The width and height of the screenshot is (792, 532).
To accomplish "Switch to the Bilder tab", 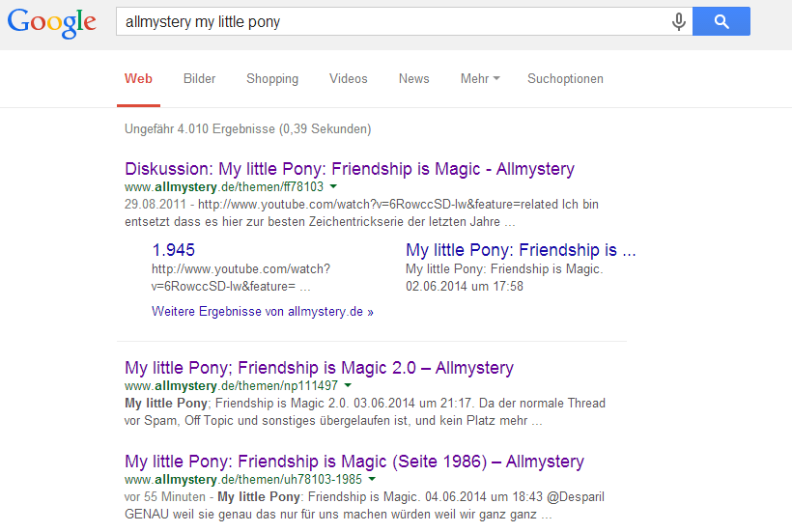I will pyautogui.click(x=200, y=79).
